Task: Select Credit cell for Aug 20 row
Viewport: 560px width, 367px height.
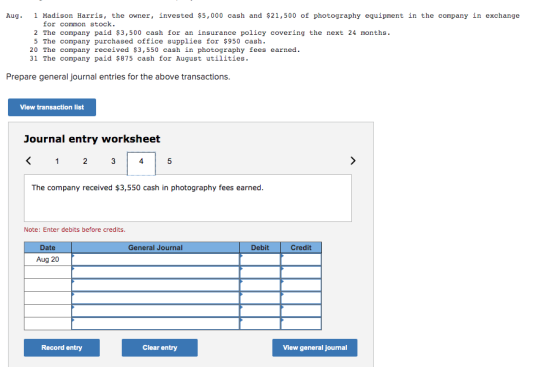Action: 301,260
